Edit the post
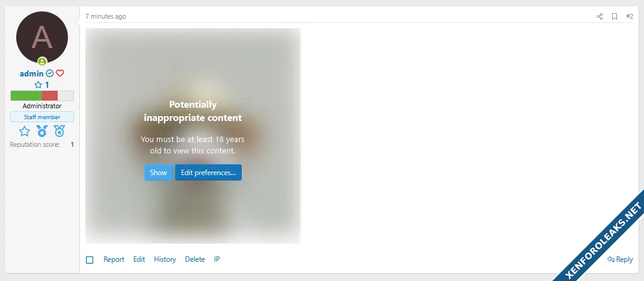This screenshot has width=644, height=281. click(140, 259)
